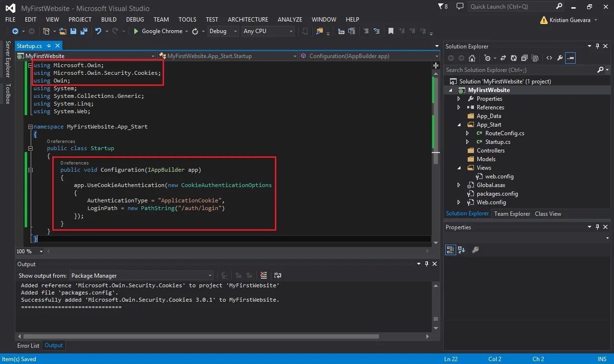
Task: Select Startup.cs in Solution Explorer
Action: click(x=497, y=142)
